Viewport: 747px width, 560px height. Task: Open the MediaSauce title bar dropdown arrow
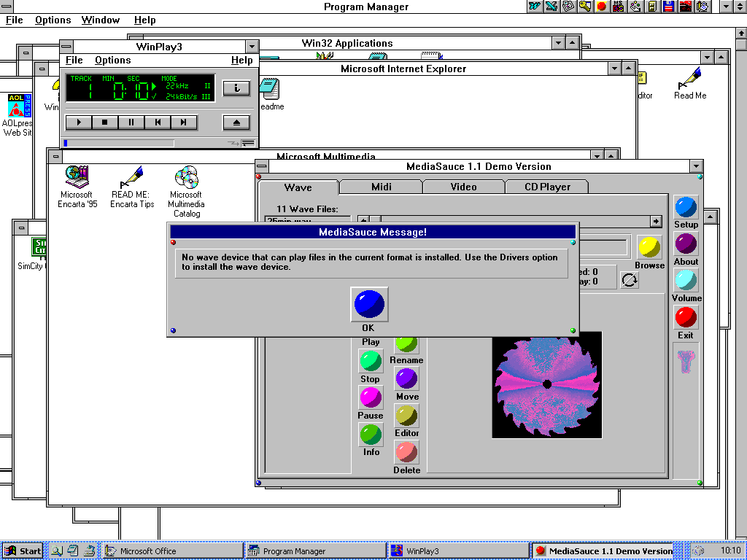click(696, 166)
